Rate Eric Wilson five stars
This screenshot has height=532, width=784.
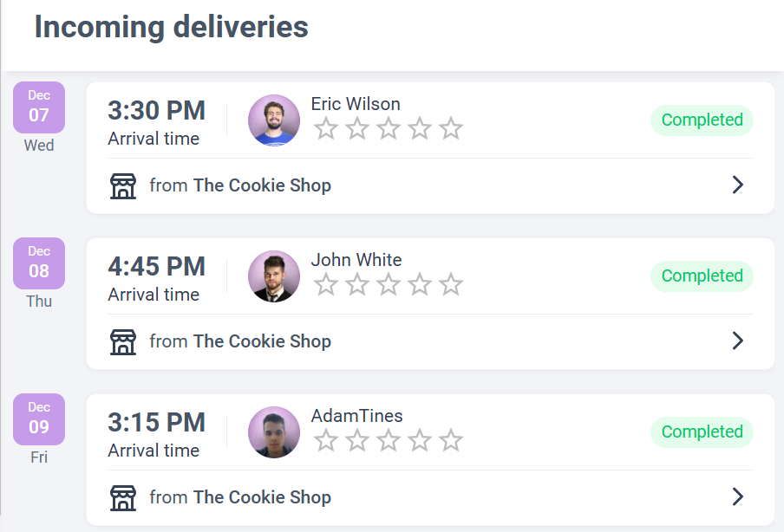451,128
